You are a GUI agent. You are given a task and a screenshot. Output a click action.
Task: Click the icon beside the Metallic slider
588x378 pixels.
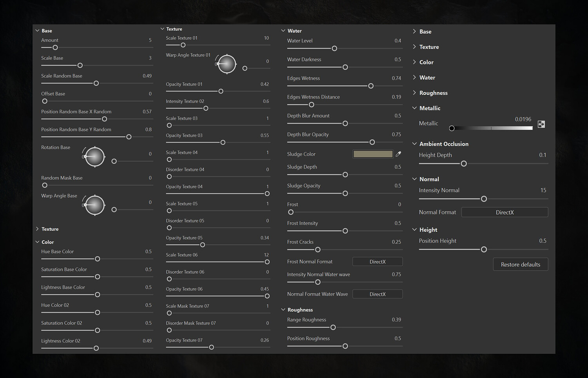pyautogui.click(x=541, y=124)
